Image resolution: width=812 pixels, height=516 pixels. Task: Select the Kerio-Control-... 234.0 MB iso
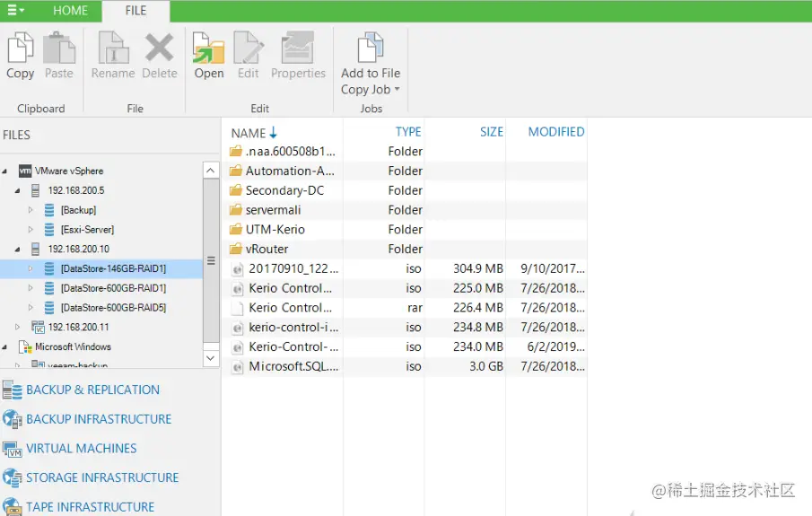tap(293, 346)
